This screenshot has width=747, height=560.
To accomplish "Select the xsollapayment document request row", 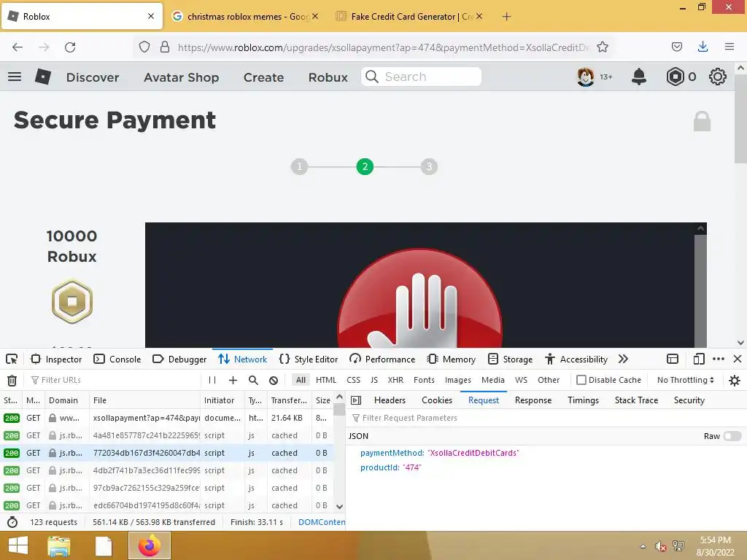I will 167,418.
